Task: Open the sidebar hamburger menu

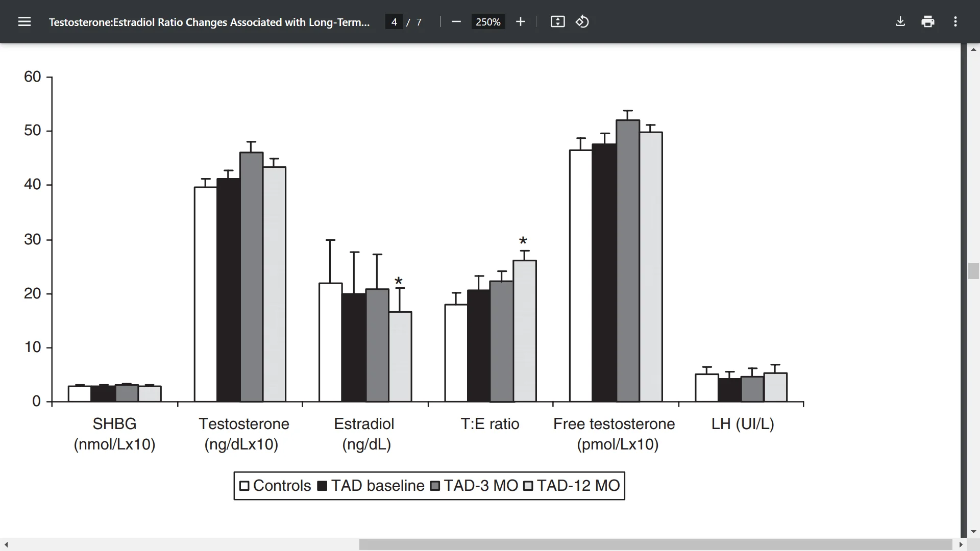Action: pos(24,21)
